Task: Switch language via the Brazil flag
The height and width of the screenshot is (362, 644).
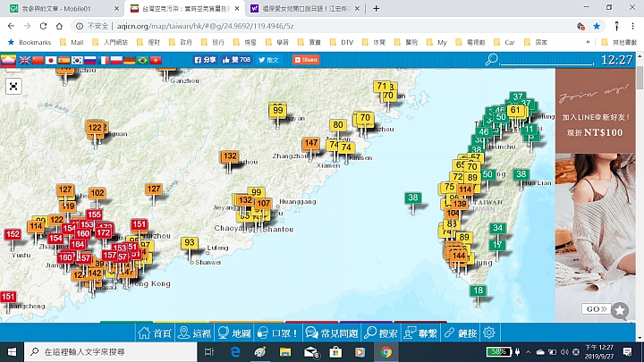Action: point(142,61)
